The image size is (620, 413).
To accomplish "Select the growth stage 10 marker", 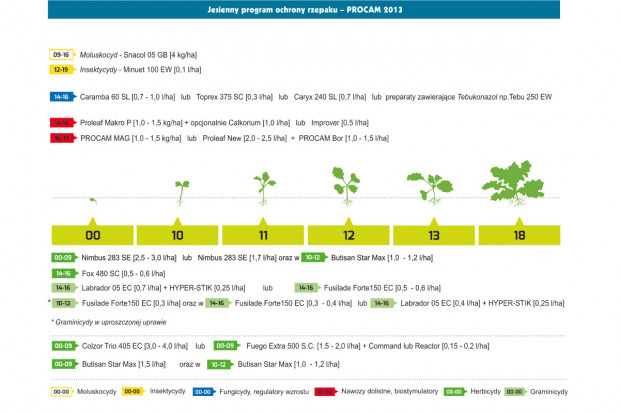I will [x=178, y=235].
